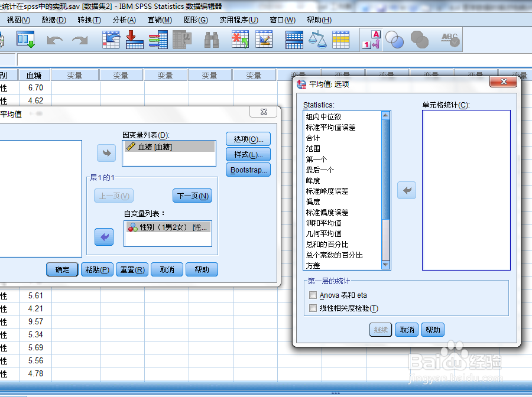Click the Bootstrap... button

click(248, 170)
